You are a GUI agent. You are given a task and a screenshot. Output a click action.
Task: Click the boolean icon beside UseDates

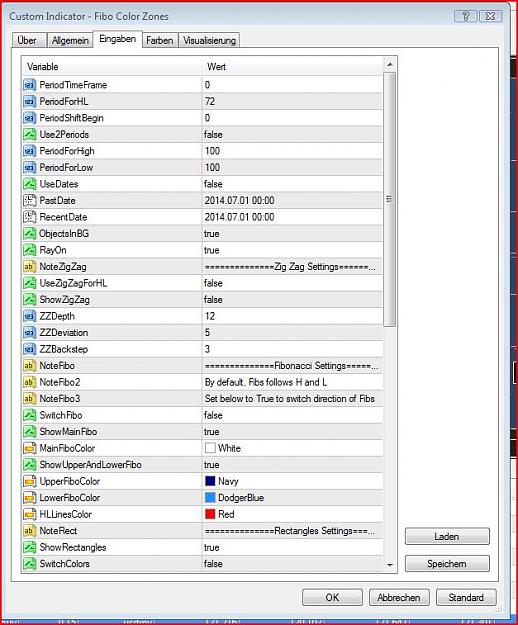[x=29, y=184]
